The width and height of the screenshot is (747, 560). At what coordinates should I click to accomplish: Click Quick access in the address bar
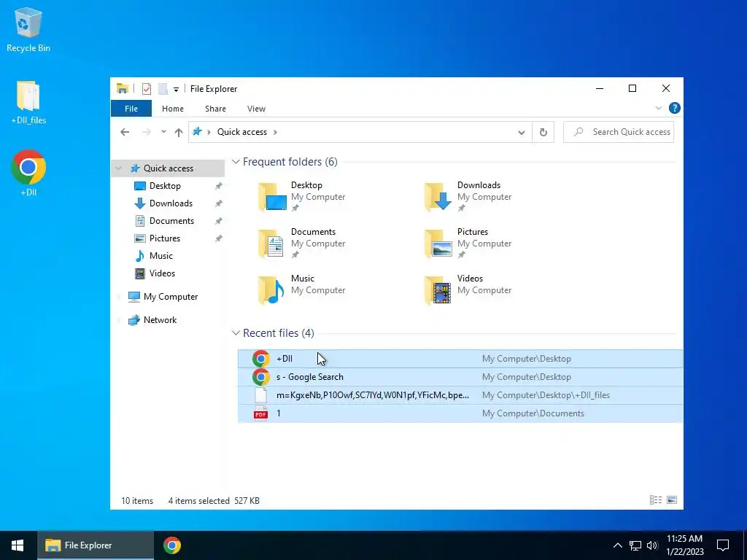click(242, 132)
